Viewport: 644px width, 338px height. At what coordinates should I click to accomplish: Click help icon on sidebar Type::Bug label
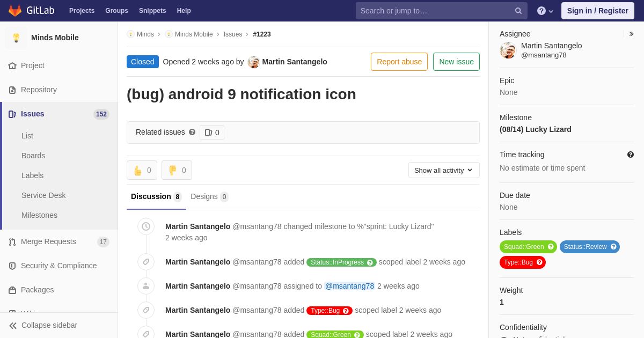coord(539,262)
